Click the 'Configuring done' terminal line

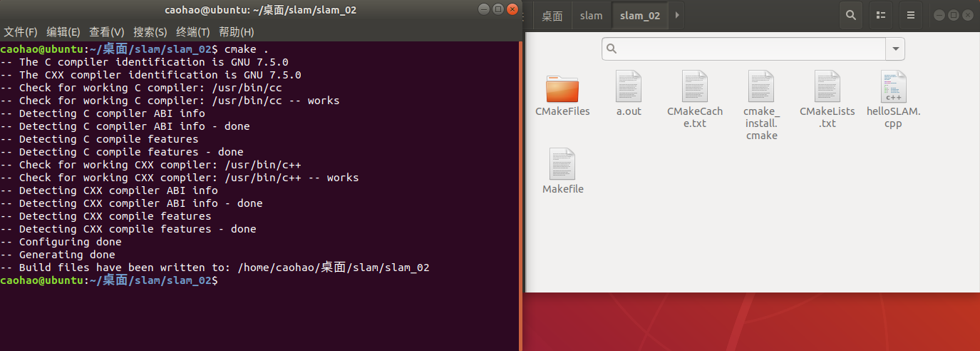61,242
